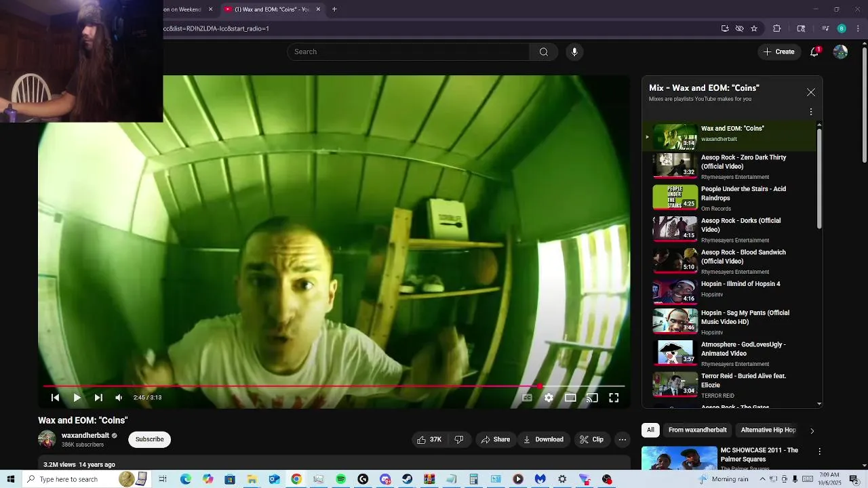Open options for MC SHOWCASE 2011 video
The height and width of the screenshot is (488, 868).
click(x=819, y=451)
